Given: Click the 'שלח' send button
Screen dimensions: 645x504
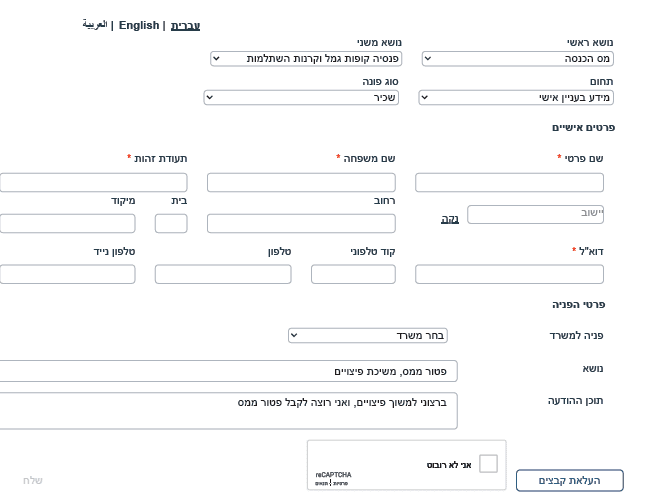Looking at the screenshot, I should (33, 480).
